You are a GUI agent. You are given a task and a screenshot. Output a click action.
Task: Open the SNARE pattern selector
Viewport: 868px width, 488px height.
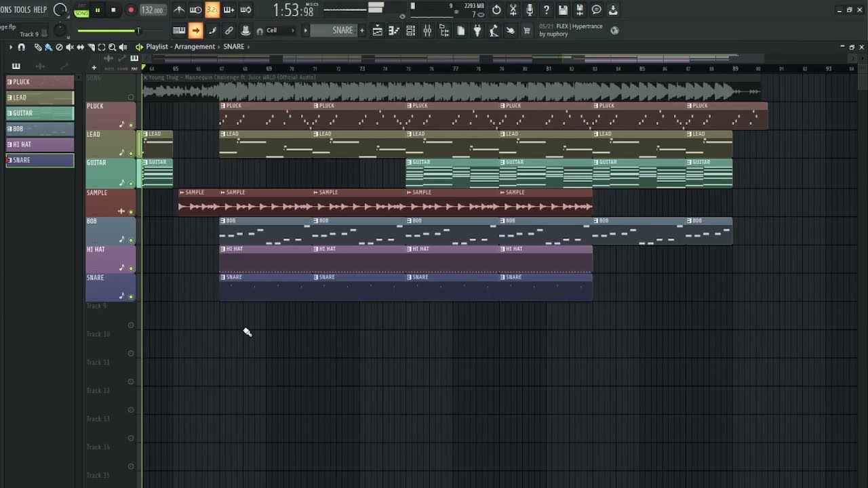click(342, 30)
